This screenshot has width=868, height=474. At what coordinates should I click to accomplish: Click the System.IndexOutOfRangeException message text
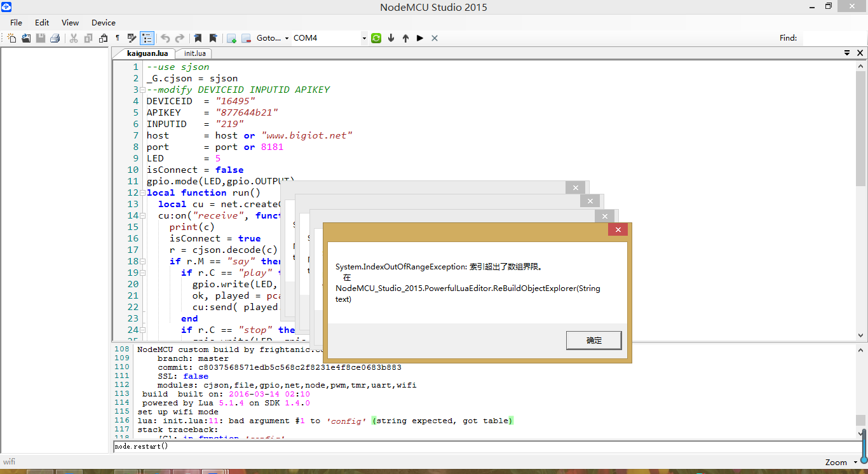pos(440,267)
